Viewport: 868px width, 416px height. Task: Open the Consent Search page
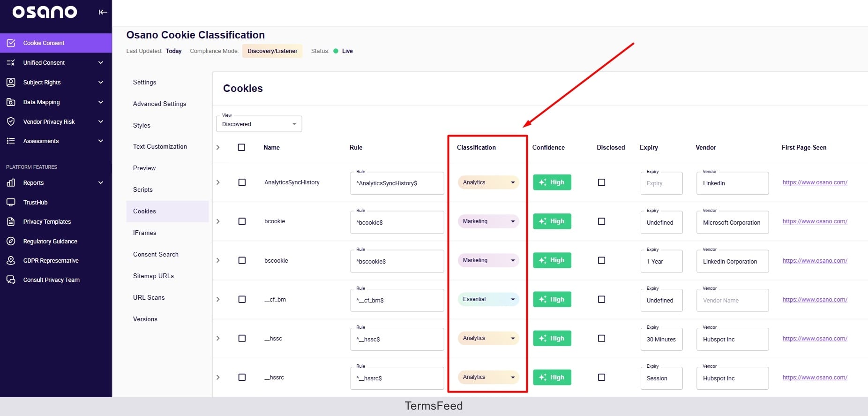tap(156, 254)
